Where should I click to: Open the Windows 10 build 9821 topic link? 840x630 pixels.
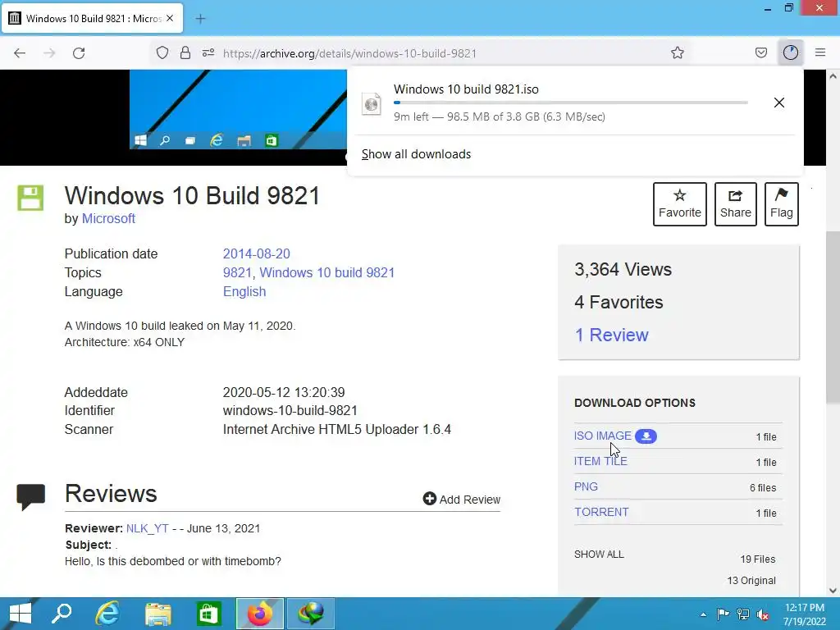click(327, 272)
